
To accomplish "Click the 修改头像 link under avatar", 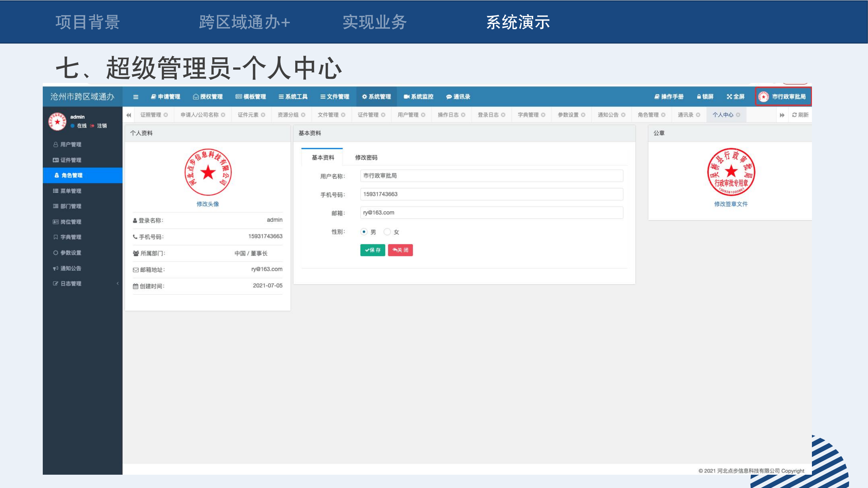I will pos(207,204).
